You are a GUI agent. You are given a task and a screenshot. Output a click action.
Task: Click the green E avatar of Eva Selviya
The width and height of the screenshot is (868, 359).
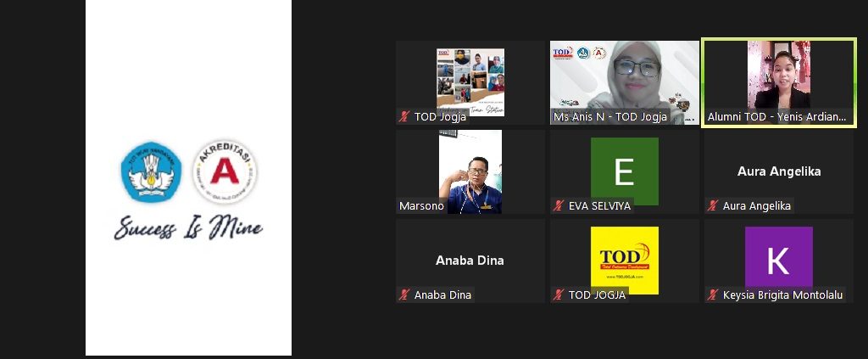click(625, 171)
